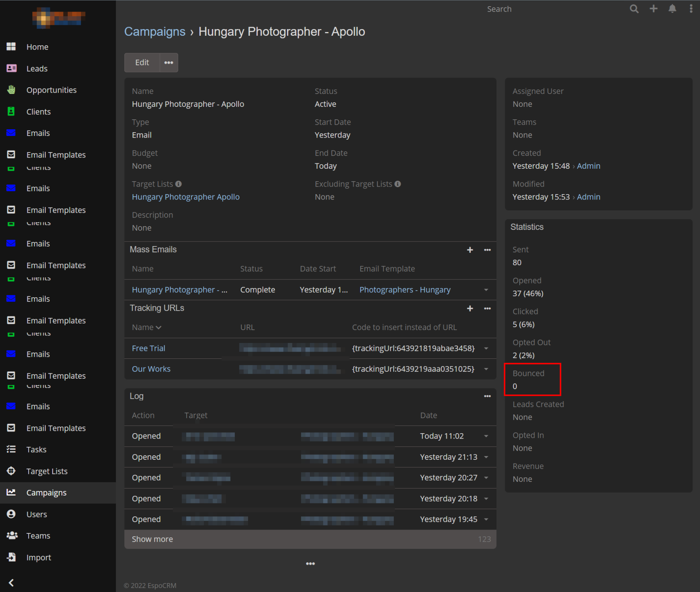The width and height of the screenshot is (700, 592).
Task: Click the Edit button
Action: coord(142,63)
